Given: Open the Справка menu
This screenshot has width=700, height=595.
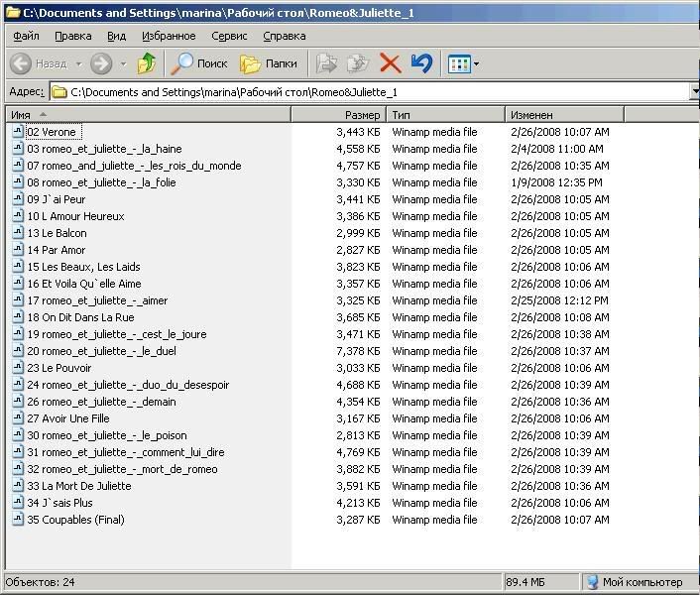Looking at the screenshot, I should [285, 36].
